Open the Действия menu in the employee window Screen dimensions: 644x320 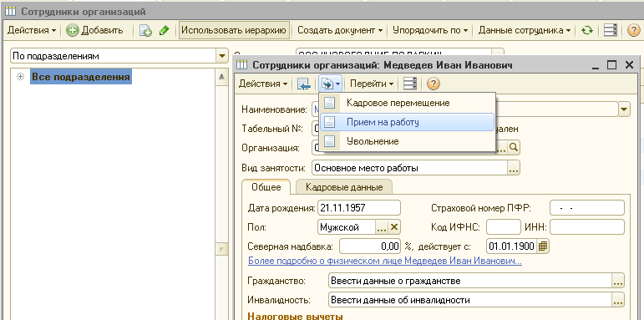(263, 84)
